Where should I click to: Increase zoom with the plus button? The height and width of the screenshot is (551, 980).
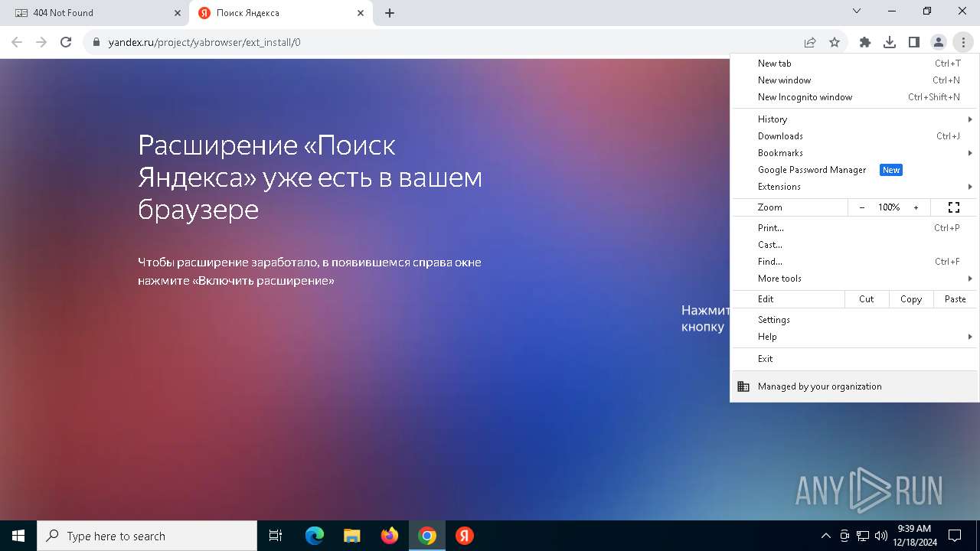click(x=916, y=207)
